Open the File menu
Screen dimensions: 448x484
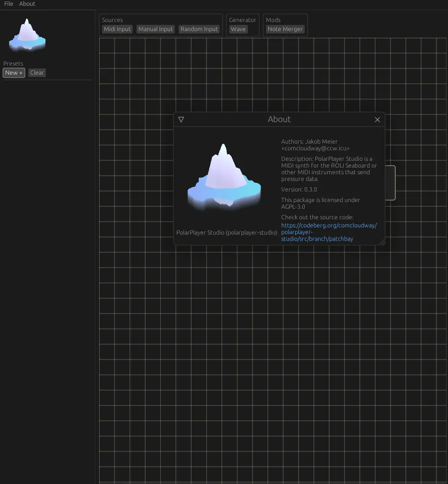coord(8,4)
